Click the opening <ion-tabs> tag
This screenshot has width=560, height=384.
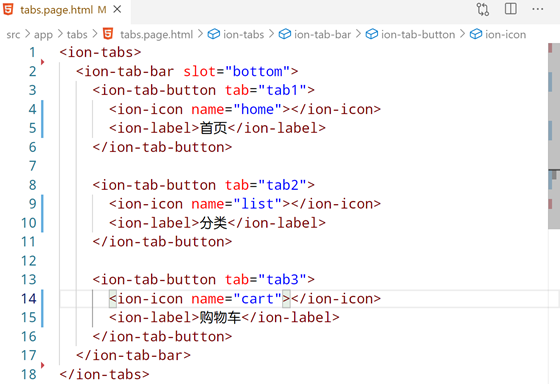[100, 53]
